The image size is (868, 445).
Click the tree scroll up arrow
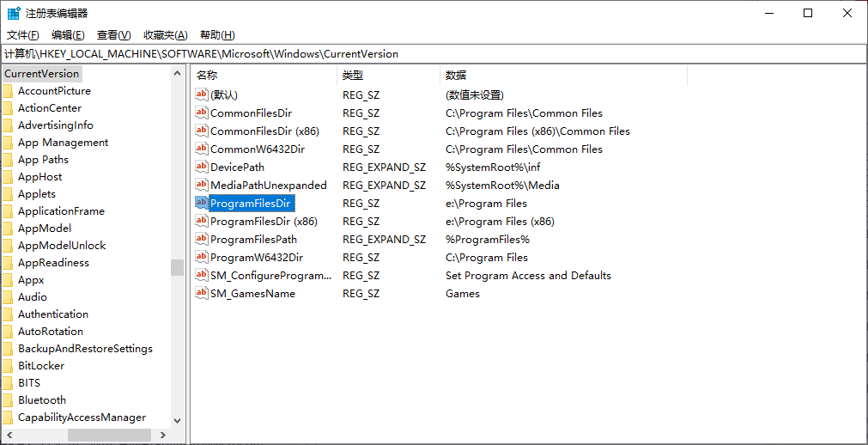click(177, 73)
